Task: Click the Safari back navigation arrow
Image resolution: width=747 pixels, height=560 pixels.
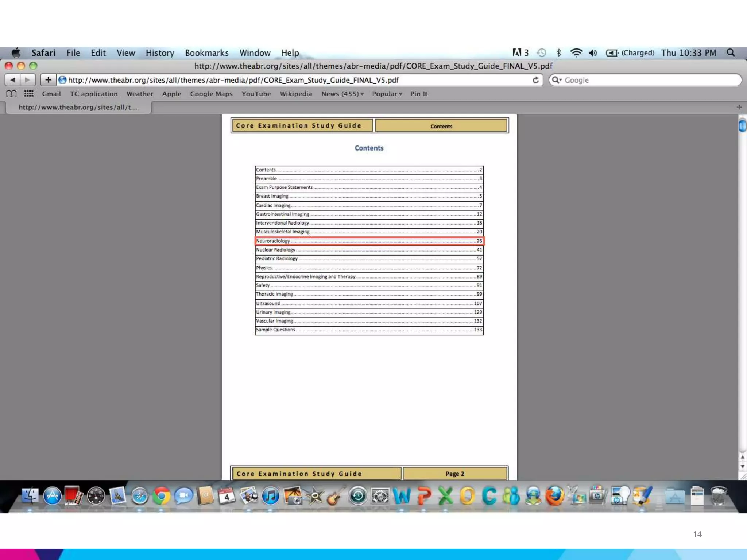Action: point(13,80)
